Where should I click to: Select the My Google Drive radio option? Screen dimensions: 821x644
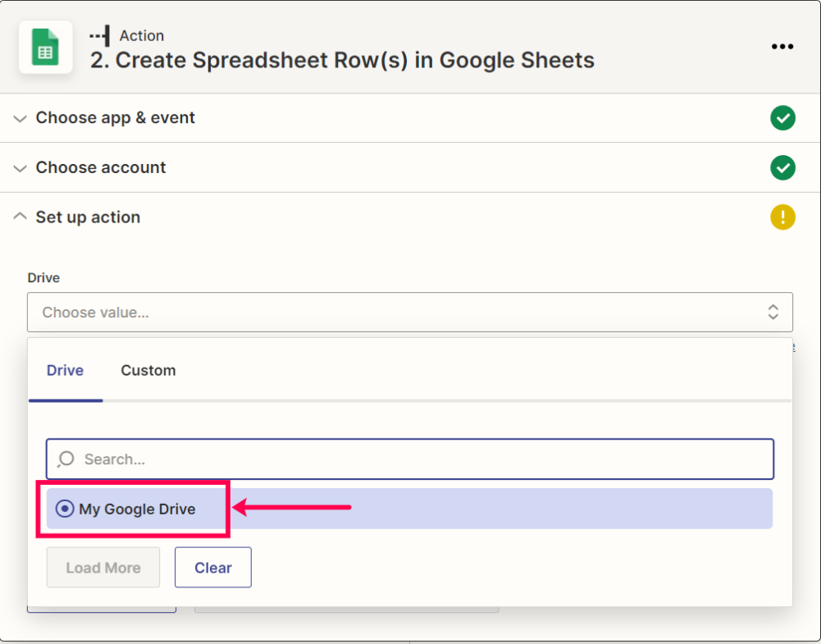pyautogui.click(x=65, y=509)
